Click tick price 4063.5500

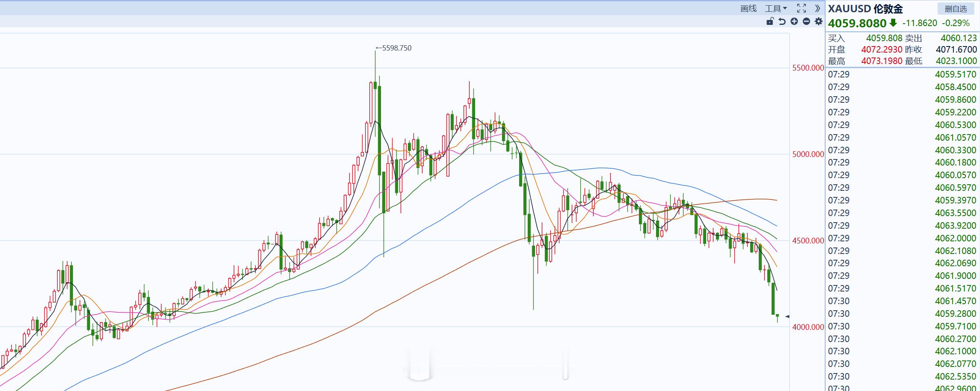pos(956,213)
